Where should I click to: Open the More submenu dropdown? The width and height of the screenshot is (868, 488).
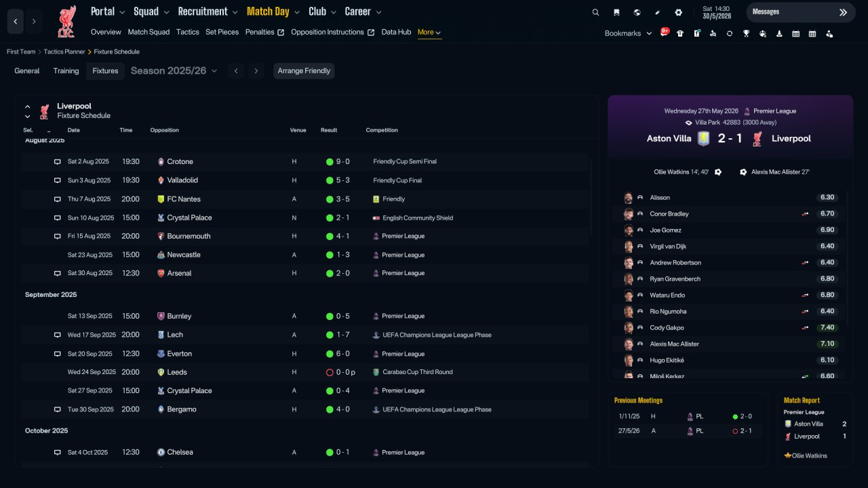[429, 33]
